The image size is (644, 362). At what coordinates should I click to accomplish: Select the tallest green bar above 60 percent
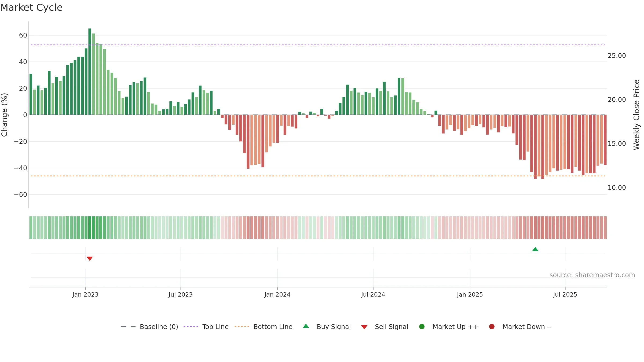(x=90, y=72)
